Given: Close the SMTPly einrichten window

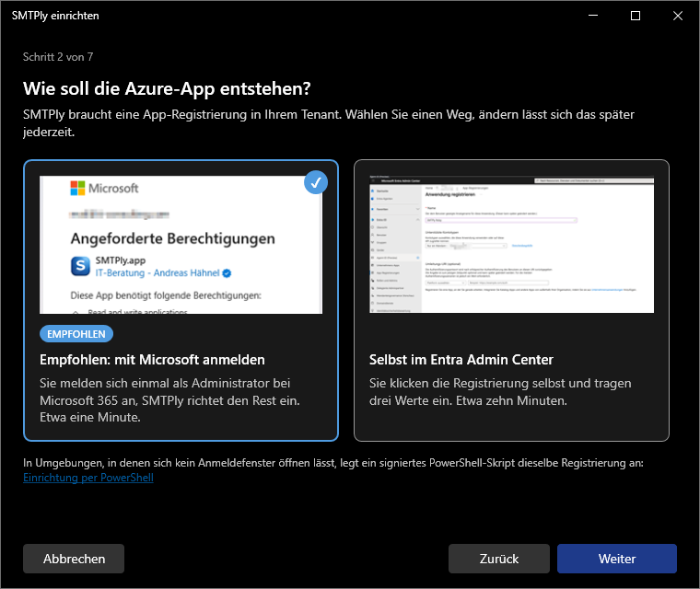Looking at the screenshot, I should pyautogui.click(x=678, y=16).
